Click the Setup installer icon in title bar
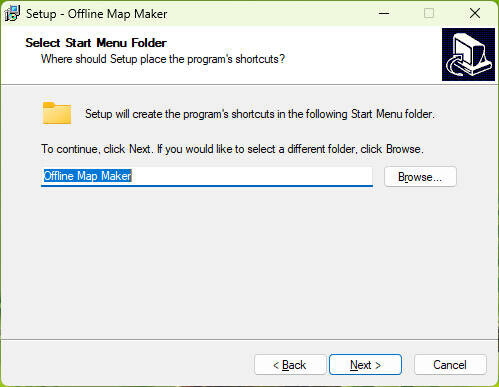 12,14
